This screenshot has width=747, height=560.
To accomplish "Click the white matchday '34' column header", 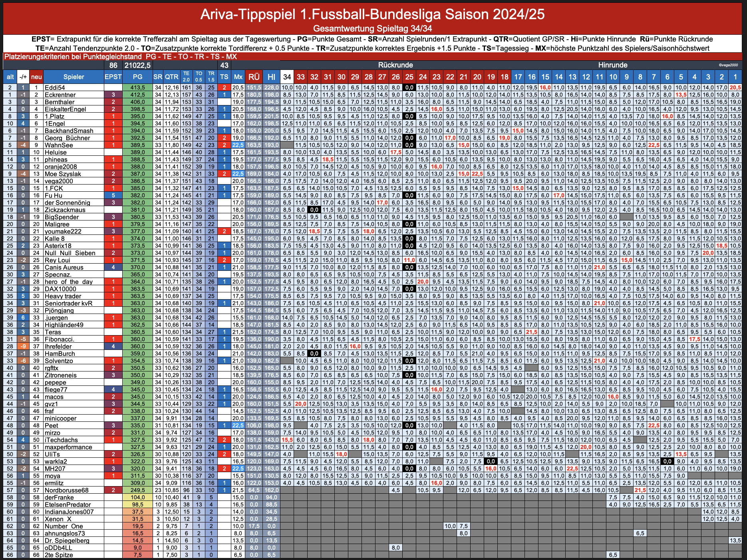I will coord(287,77).
